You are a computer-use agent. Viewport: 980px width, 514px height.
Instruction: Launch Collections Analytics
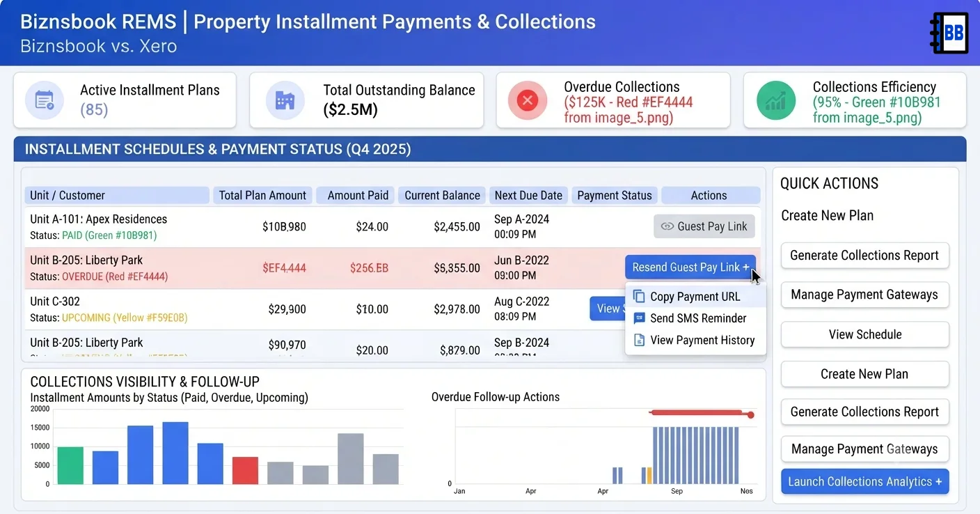[x=864, y=482]
